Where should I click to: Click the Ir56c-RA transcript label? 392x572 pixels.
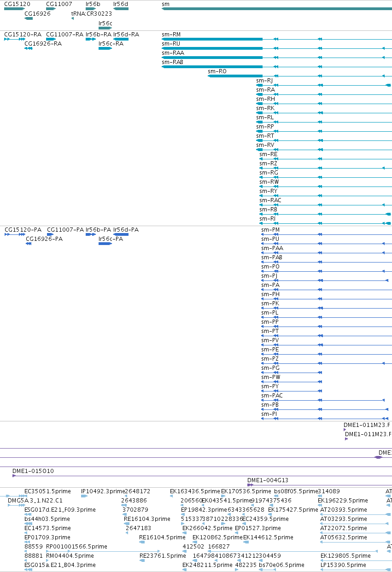pyautogui.click(x=111, y=44)
